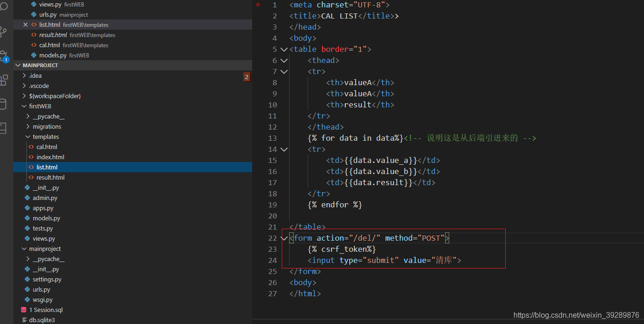Fold the form block at line 22

click(x=284, y=238)
